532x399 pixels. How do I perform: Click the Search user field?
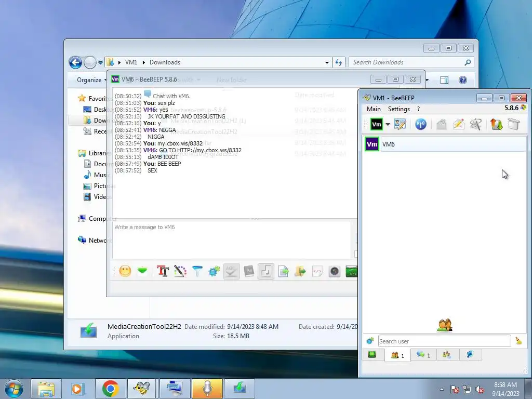[445, 341]
